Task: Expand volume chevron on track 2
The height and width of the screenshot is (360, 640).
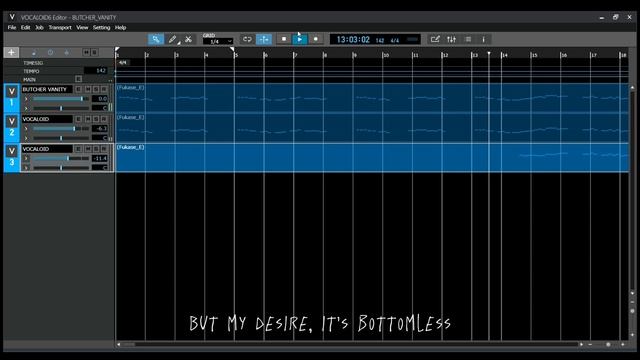Action: tap(26, 129)
